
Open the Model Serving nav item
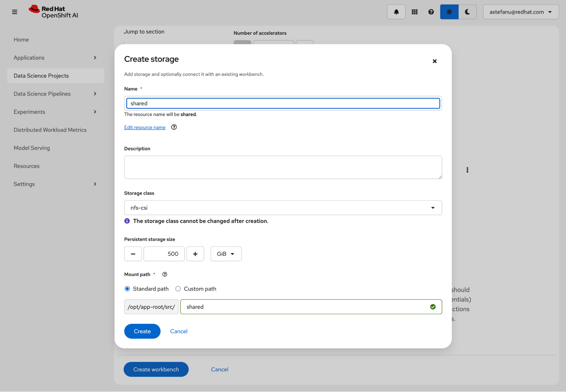tap(32, 148)
